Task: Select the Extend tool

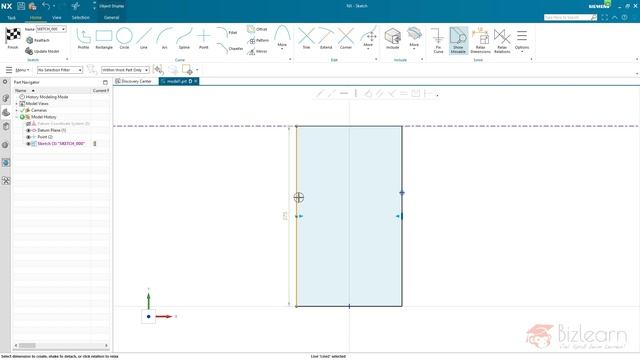Action: tap(326, 39)
